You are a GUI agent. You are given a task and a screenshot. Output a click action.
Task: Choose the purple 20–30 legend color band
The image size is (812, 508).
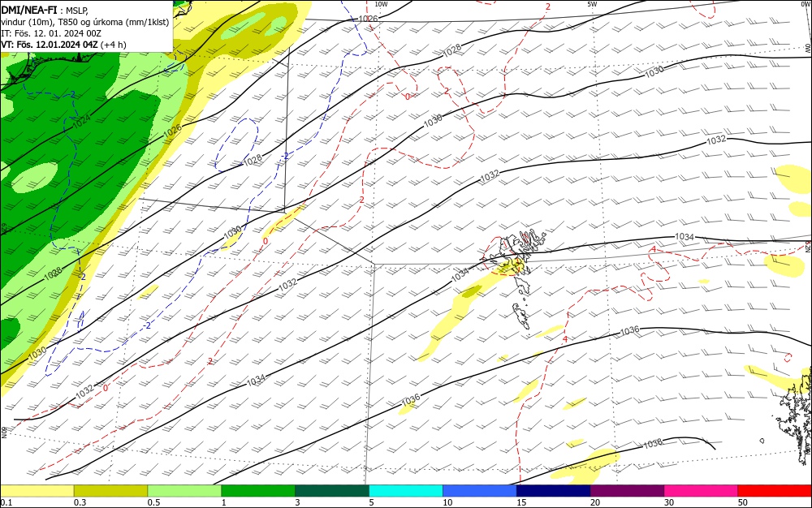tap(627, 491)
